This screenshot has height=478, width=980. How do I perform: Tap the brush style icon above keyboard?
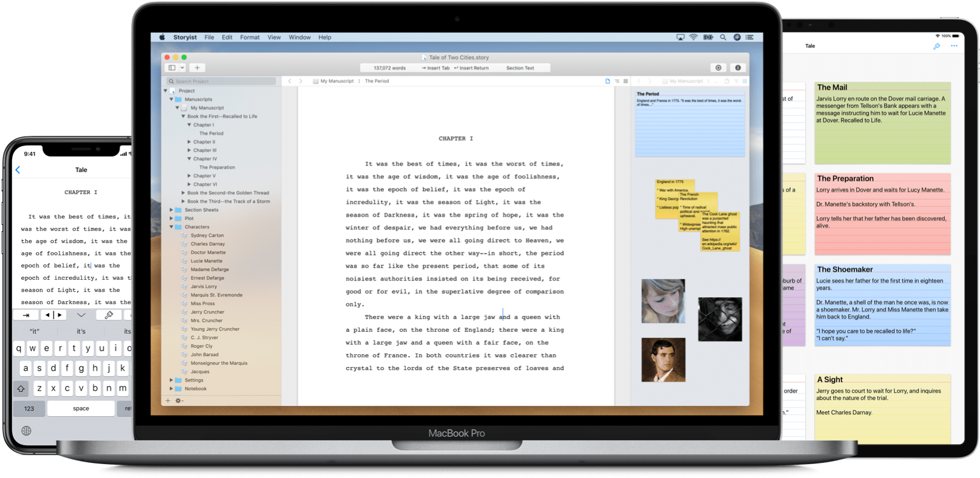point(109,315)
